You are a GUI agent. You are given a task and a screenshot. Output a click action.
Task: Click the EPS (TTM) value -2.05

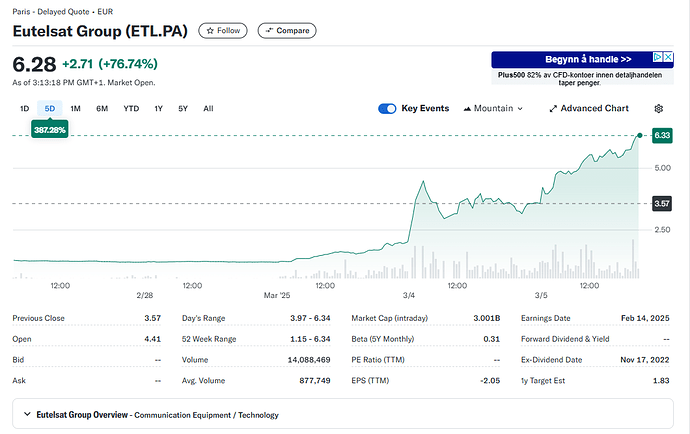click(x=490, y=380)
